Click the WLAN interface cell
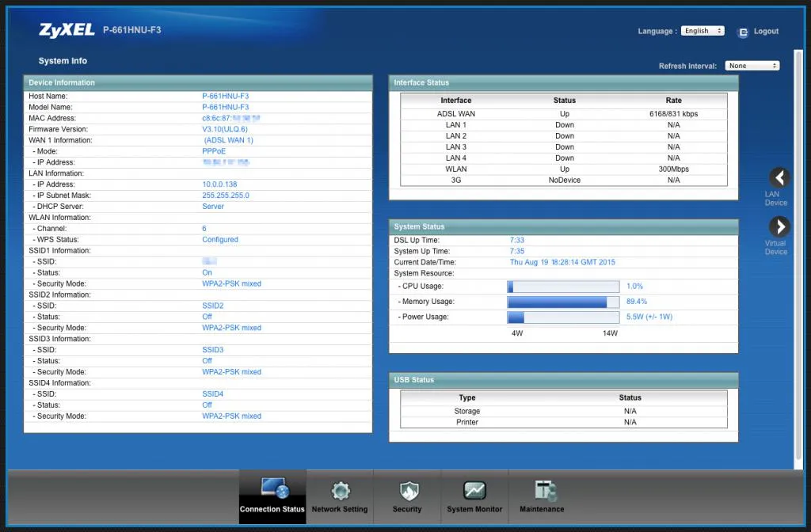Screen dimensions: 811x532 [456, 169]
